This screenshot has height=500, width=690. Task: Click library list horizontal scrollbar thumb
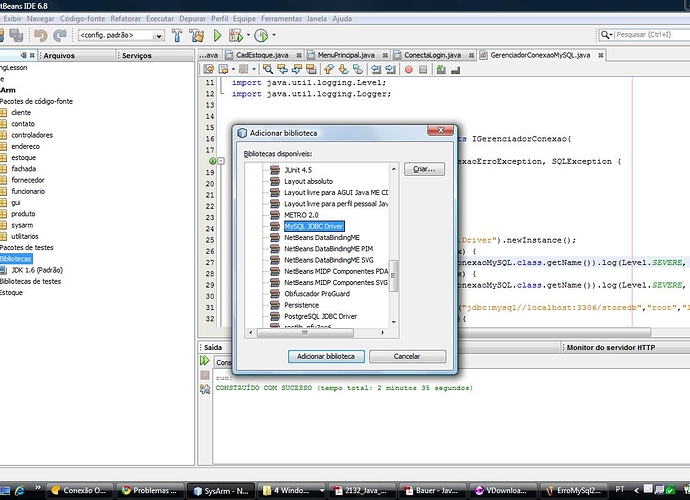click(x=305, y=333)
